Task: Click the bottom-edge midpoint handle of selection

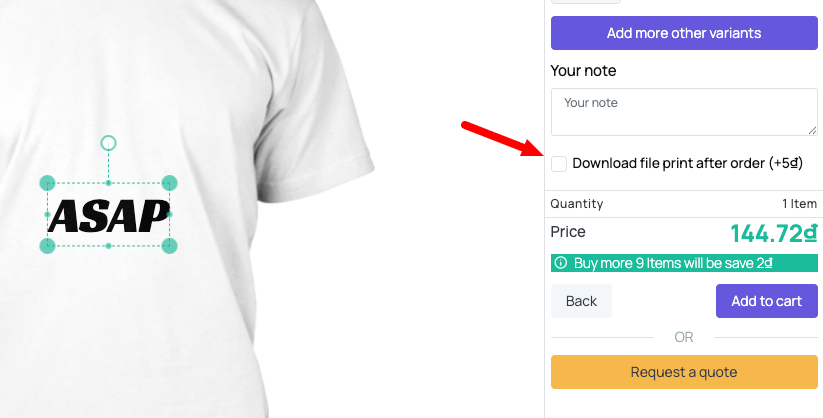Action: pos(108,246)
